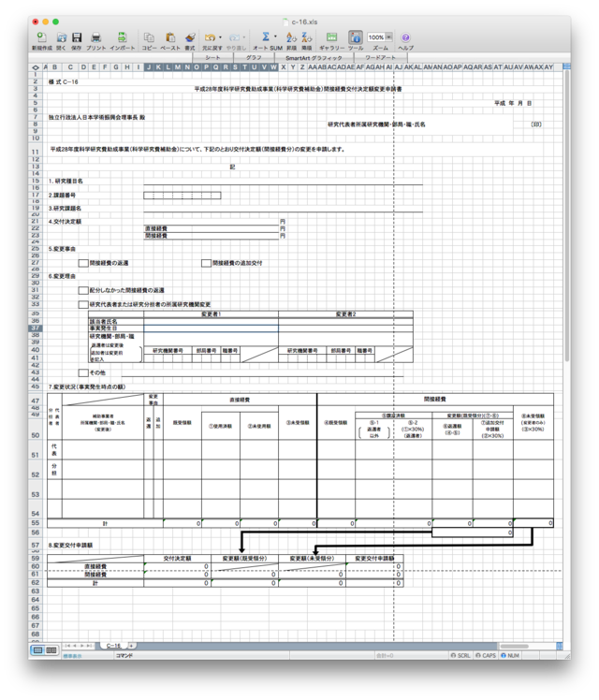Click the 変更者1 header cell
Viewport: 599px width, 700px height.
[x=211, y=314]
